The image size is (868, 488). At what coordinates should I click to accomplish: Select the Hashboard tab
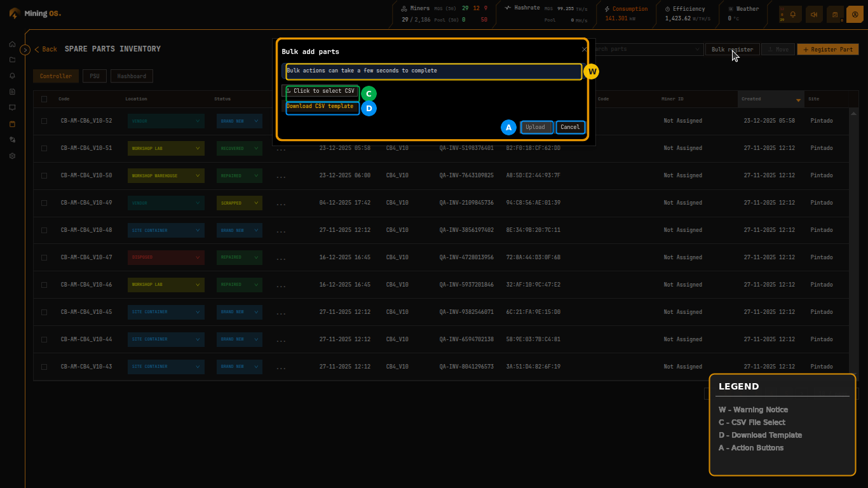click(x=132, y=76)
